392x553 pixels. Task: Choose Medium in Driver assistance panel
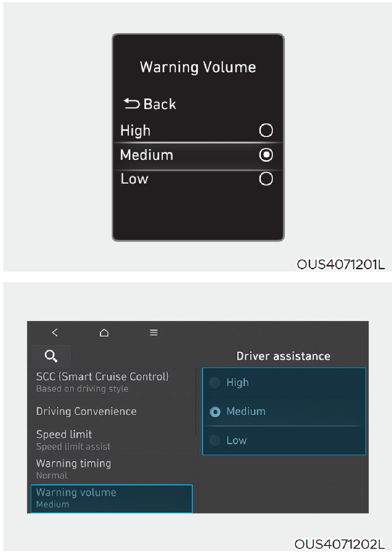(284, 411)
